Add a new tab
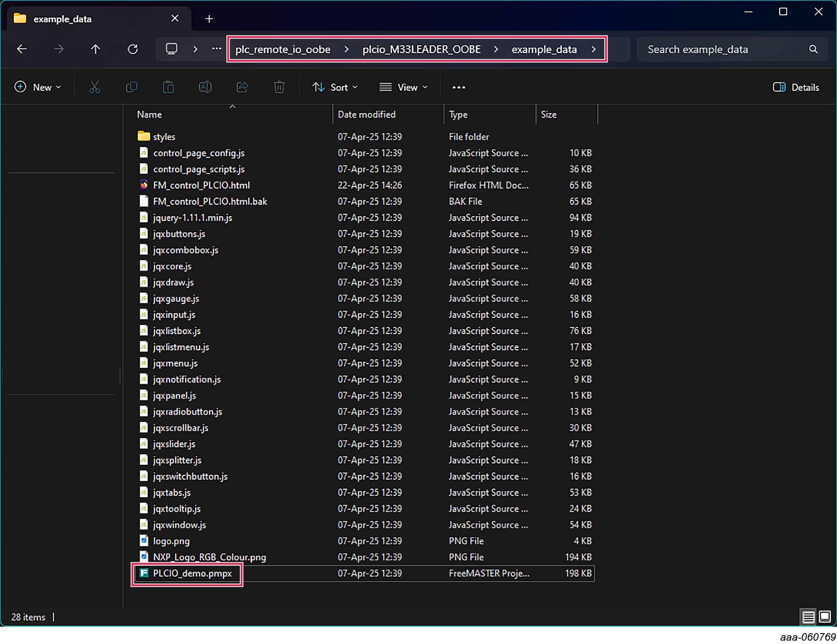This screenshot has width=837, height=644. (209, 19)
